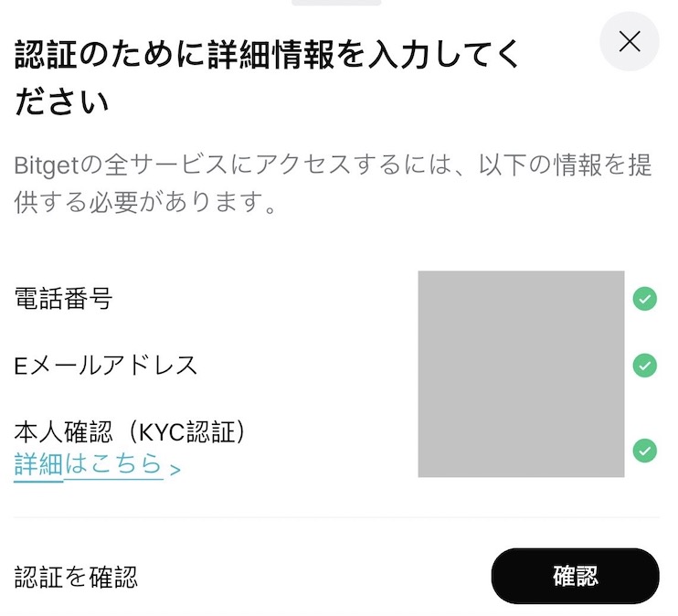Click the chevron arrow after 詳細はこちら
This screenshot has height=616, width=678.
175,470
